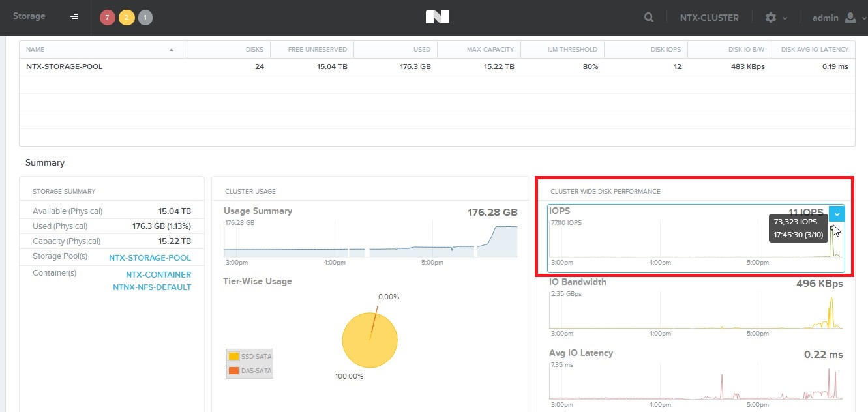868x412 pixels.
Task: Open the NTNX-NFS-DEFAULT container link
Action: point(152,287)
